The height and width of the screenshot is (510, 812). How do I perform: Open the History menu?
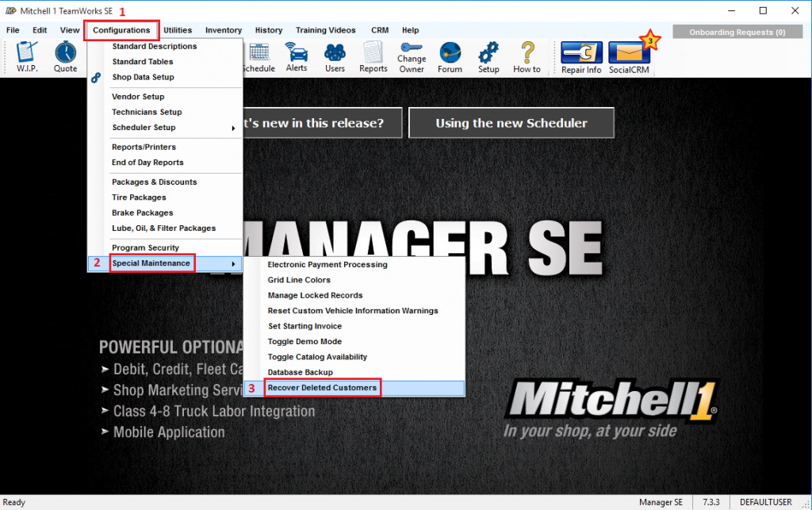click(x=268, y=30)
